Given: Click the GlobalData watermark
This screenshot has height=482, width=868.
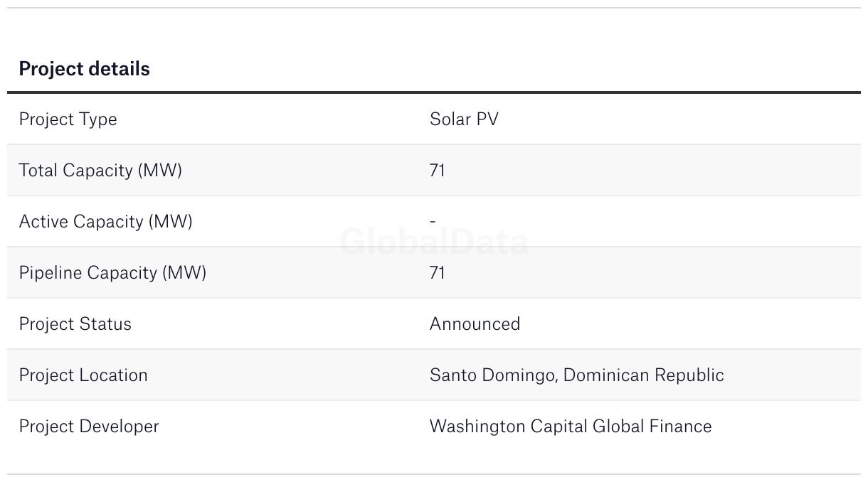Looking at the screenshot, I should (x=434, y=242).
